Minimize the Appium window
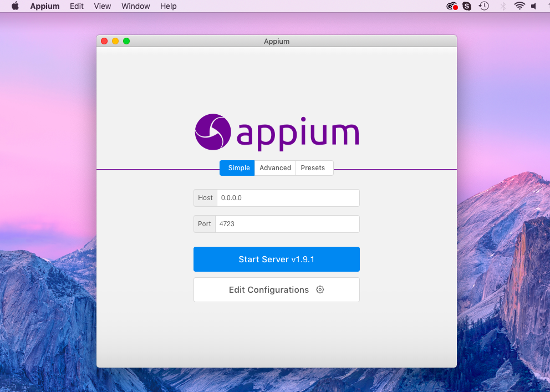 point(115,41)
